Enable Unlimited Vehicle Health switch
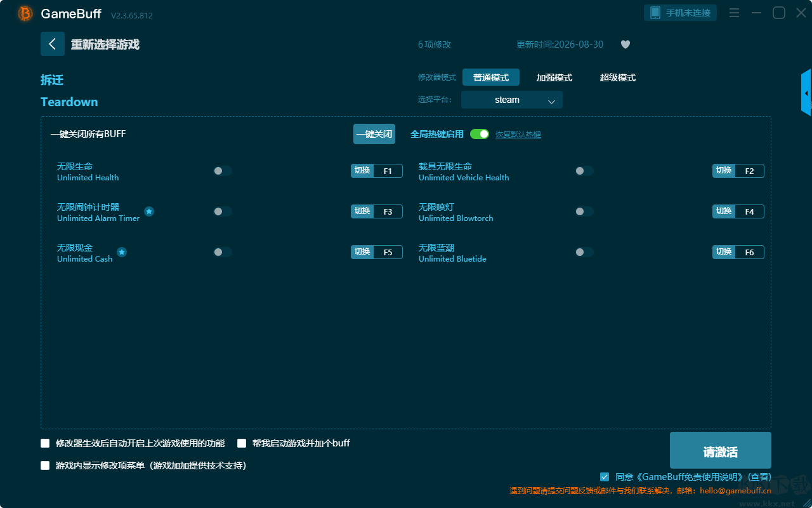 tap(584, 171)
